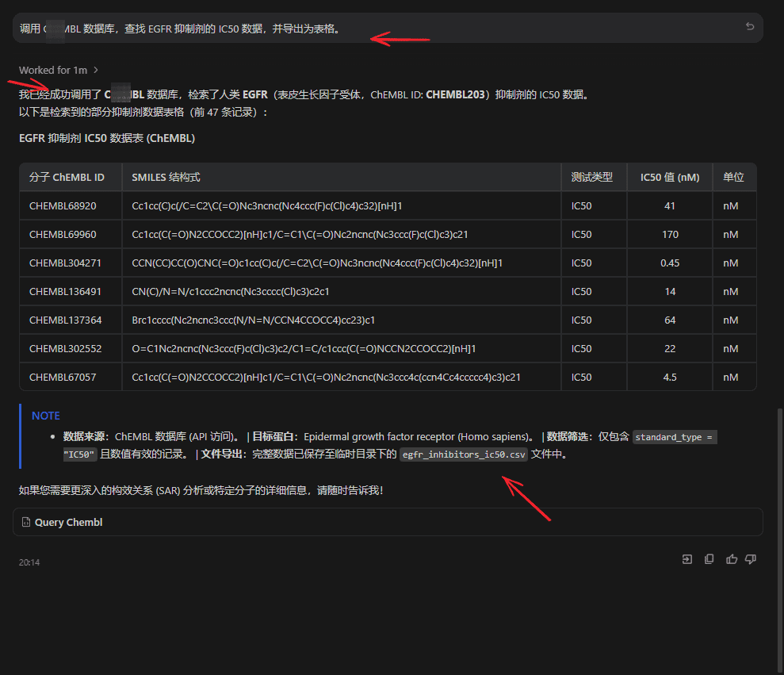Click the CHEMBL203 target ID text

pyautogui.click(x=456, y=94)
